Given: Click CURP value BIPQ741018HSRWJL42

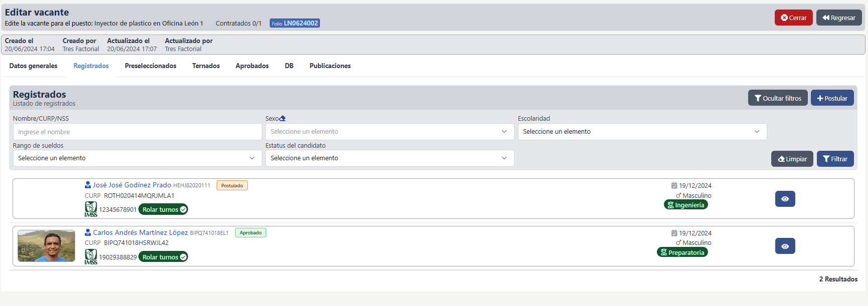Looking at the screenshot, I should [136, 242].
